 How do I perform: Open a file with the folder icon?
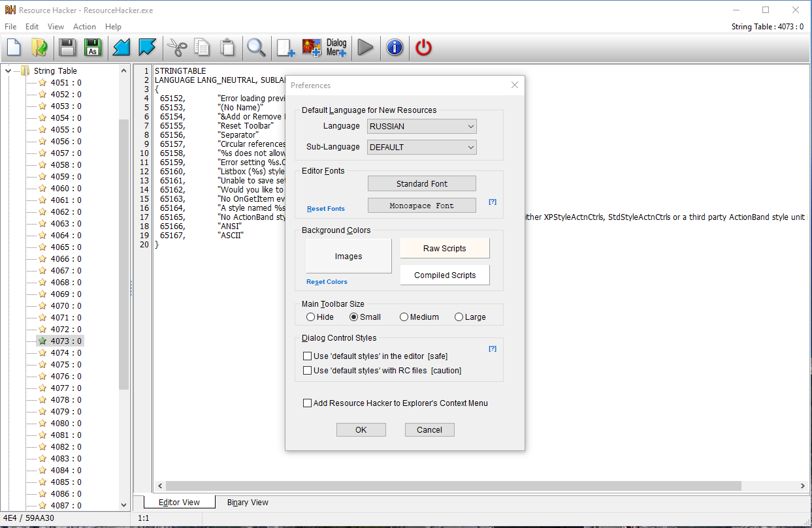tap(39, 47)
